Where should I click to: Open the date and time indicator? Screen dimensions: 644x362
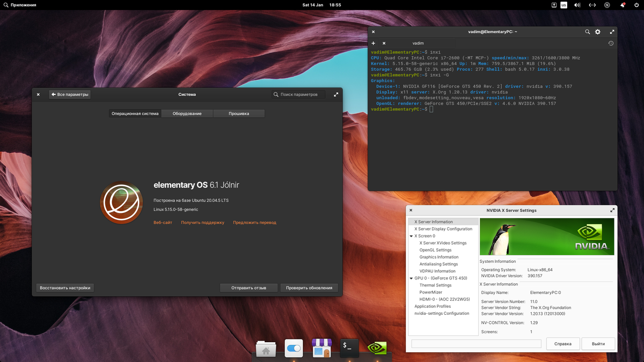click(322, 5)
